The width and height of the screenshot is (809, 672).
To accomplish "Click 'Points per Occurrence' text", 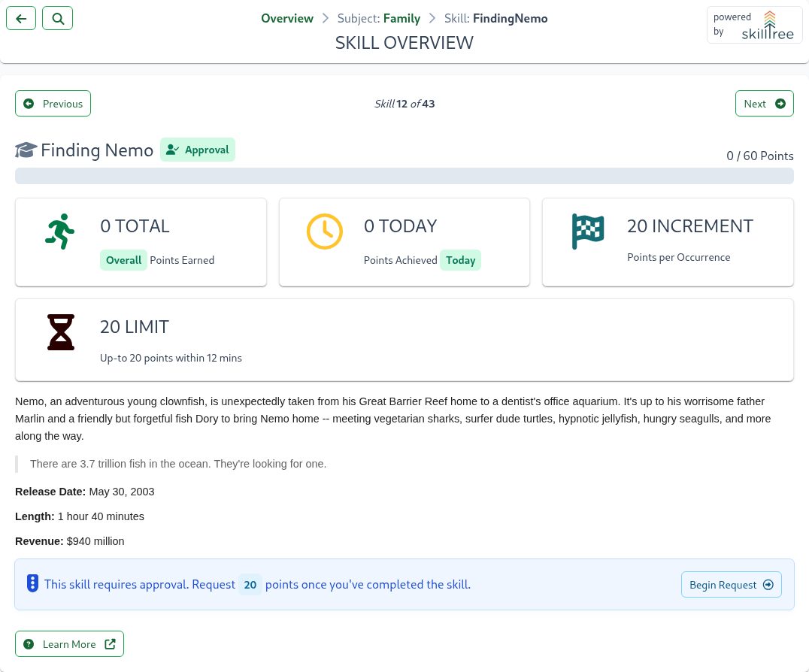I will pos(678,257).
